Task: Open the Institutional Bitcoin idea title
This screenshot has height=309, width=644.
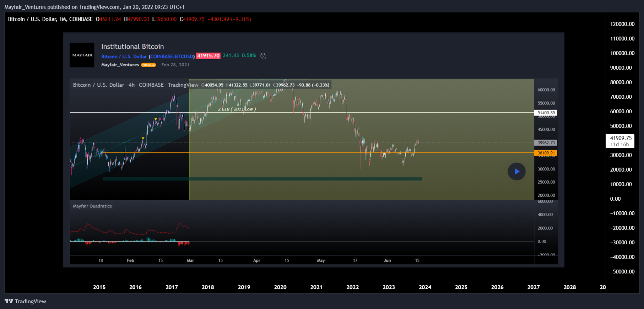Action: click(x=132, y=47)
